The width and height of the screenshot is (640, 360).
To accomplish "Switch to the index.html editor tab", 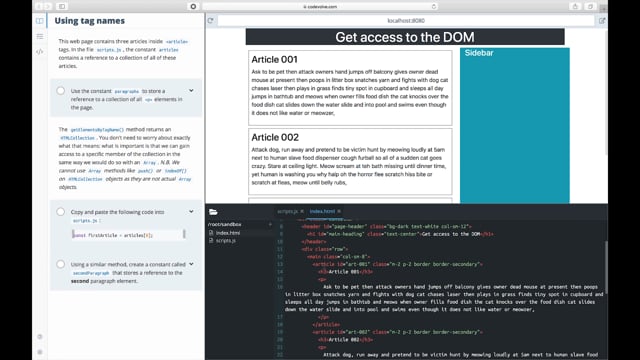I will click(x=322, y=211).
